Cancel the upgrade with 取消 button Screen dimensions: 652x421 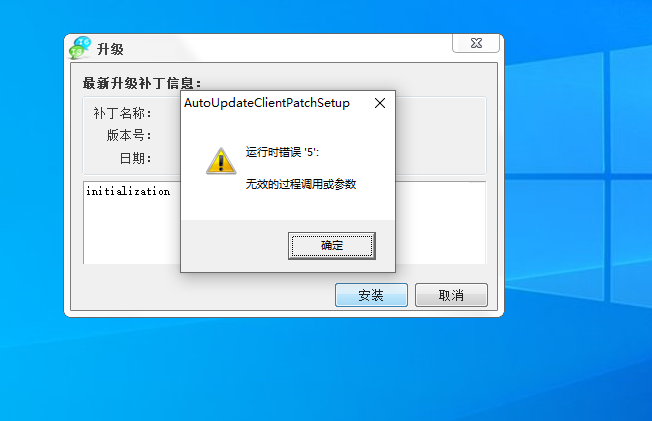451,295
